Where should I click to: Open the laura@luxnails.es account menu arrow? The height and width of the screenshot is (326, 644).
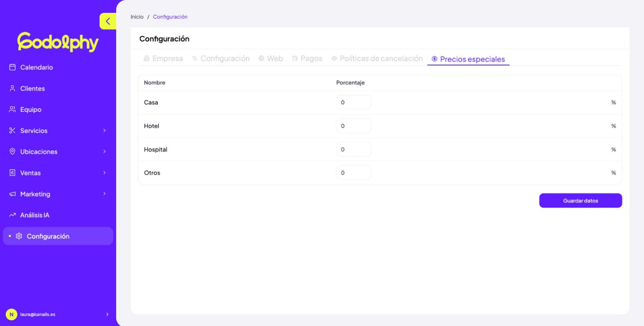pyautogui.click(x=107, y=314)
